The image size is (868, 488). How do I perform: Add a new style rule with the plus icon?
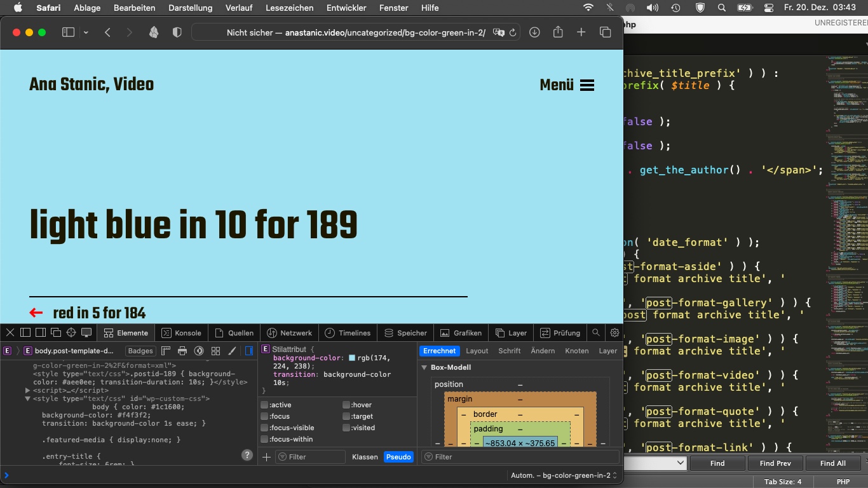[266, 457]
